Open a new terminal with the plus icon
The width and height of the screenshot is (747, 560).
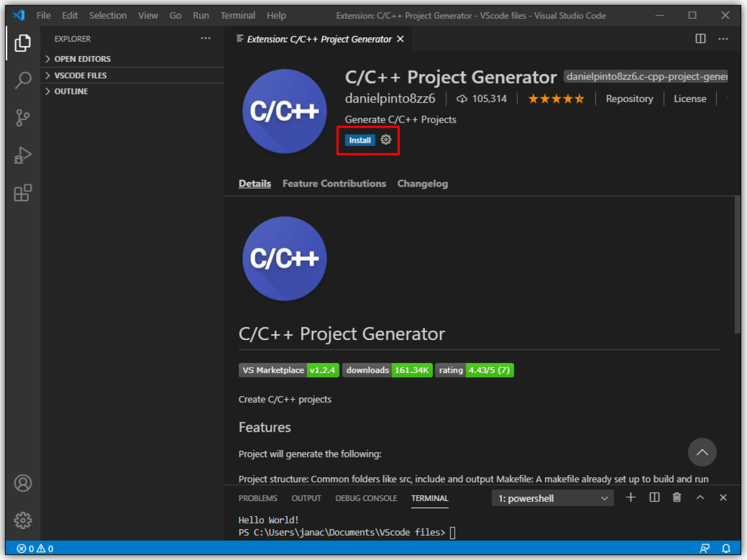coord(630,498)
